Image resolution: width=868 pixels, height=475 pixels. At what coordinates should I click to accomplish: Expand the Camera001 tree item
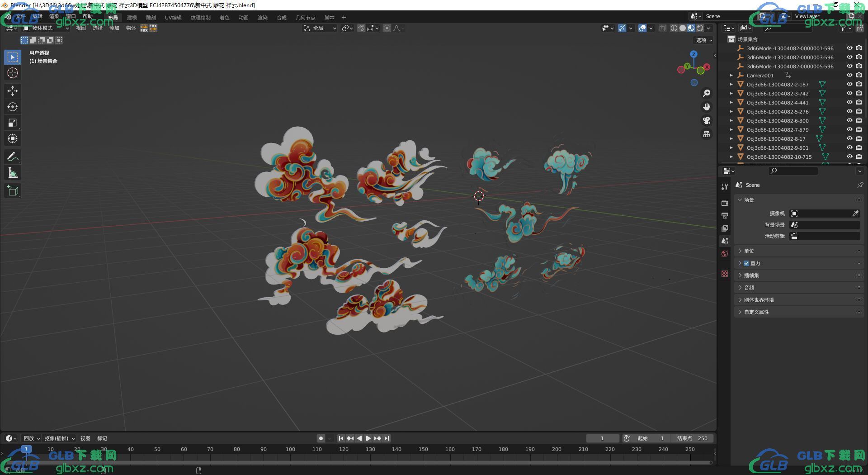731,75
